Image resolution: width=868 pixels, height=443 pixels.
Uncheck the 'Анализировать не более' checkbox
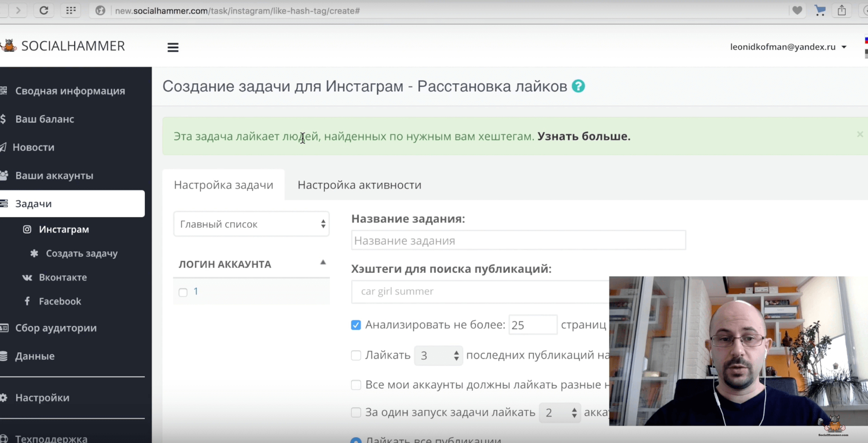(x=356, y=325)
